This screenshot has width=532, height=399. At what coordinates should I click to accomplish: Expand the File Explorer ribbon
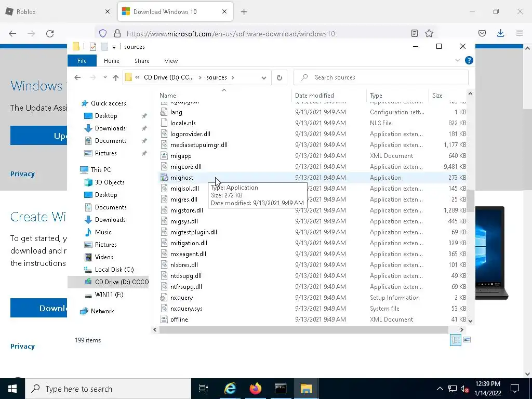tap(457, 60)
